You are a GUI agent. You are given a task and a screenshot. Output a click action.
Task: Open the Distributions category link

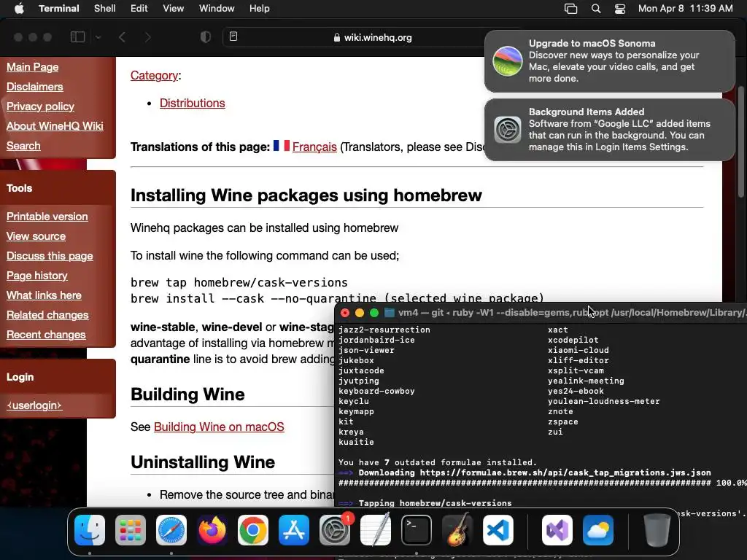[x=193, y=104]
